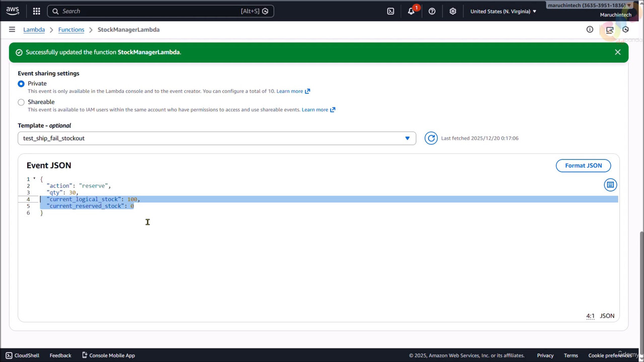
Task: Open CloudShell in the footer
Action: [22, 355]
